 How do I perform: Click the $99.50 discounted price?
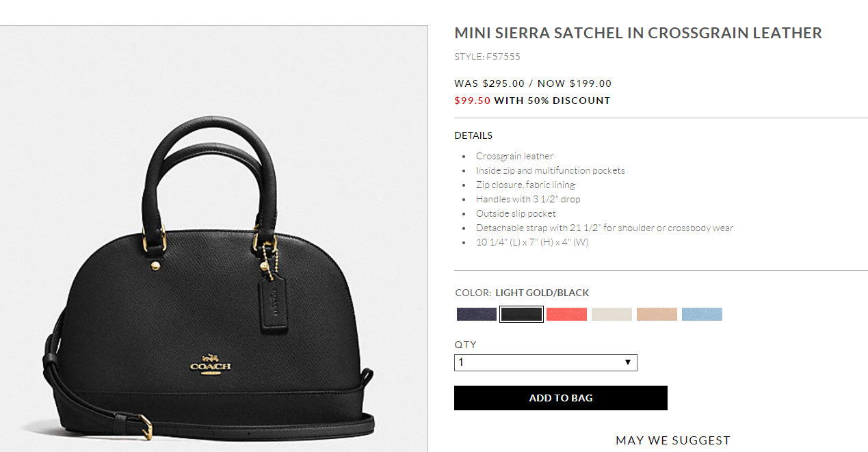coord(471,101)
